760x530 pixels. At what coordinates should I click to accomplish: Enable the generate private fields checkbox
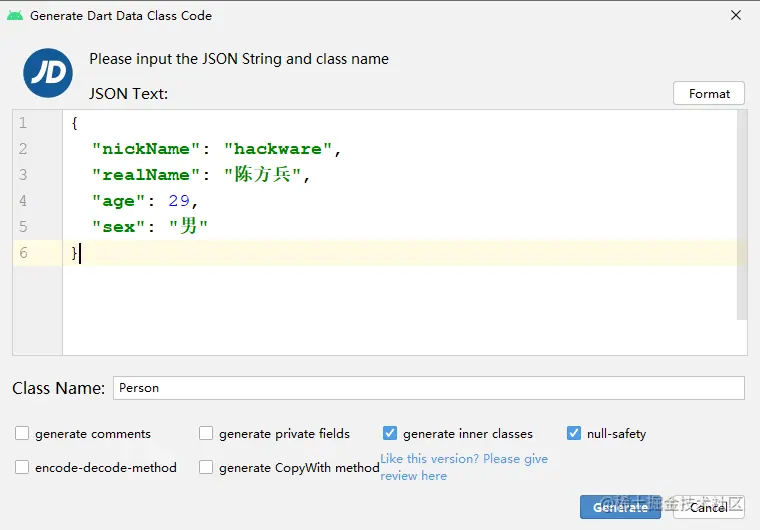click(x=206, y=433)
